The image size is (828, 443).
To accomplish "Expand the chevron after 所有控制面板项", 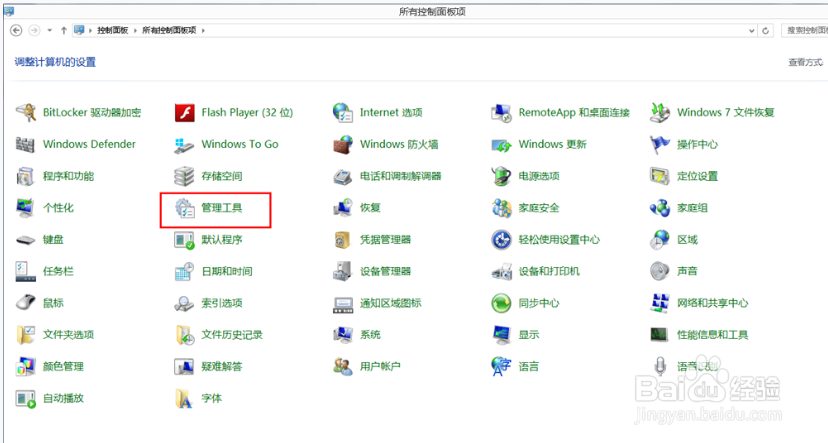I will [x=203, y=31].
